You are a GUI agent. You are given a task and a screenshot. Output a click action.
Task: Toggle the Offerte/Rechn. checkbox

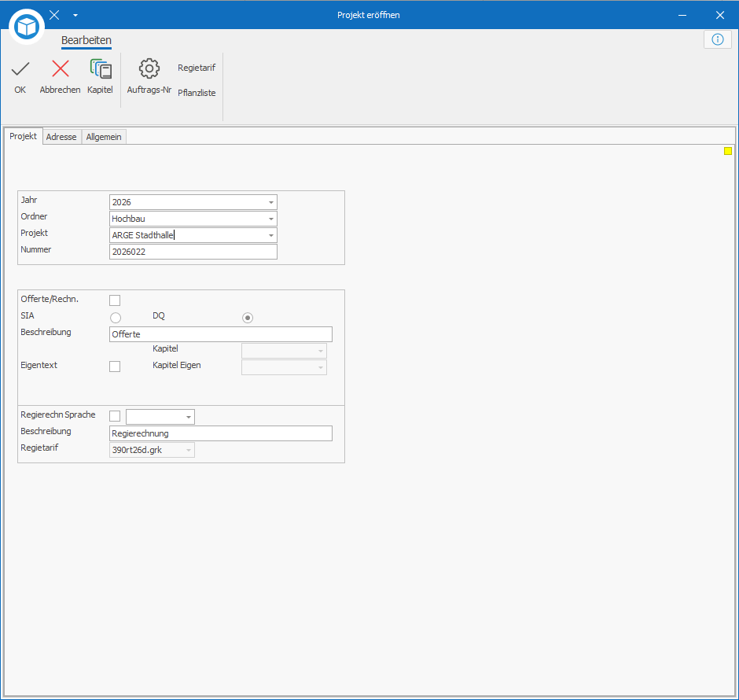[115, 300]
